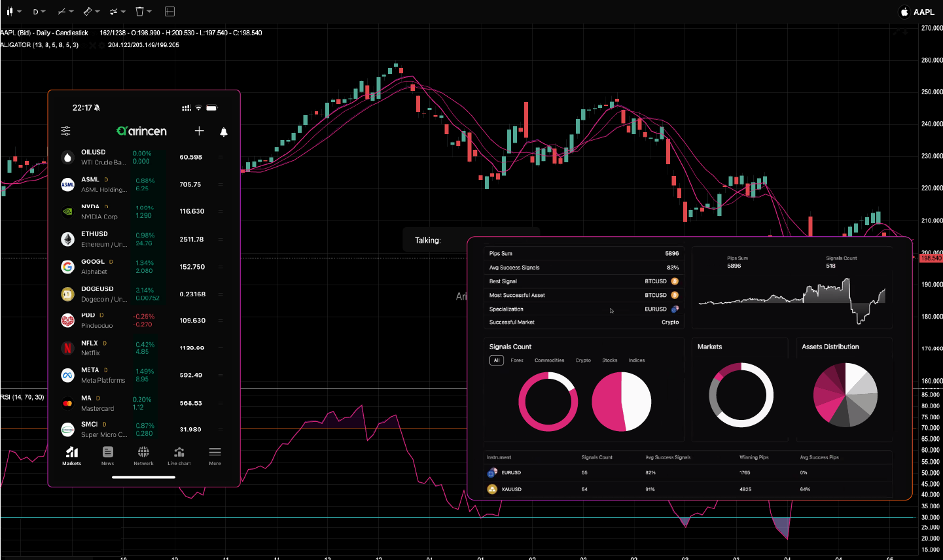Open the GOOGL Alphabet watchlist row
Image resolution: width=943 pixels, height=560 pixels.
point(143,267)
